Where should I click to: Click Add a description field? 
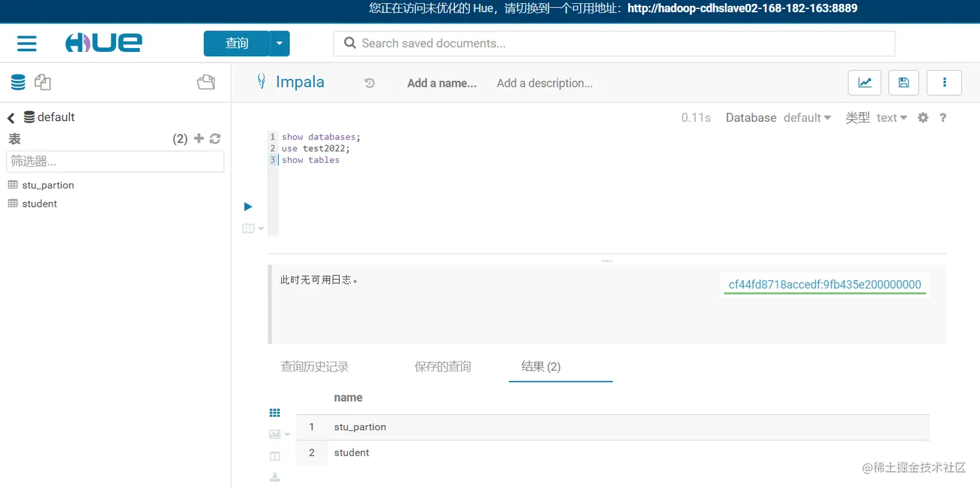point(544,83)
